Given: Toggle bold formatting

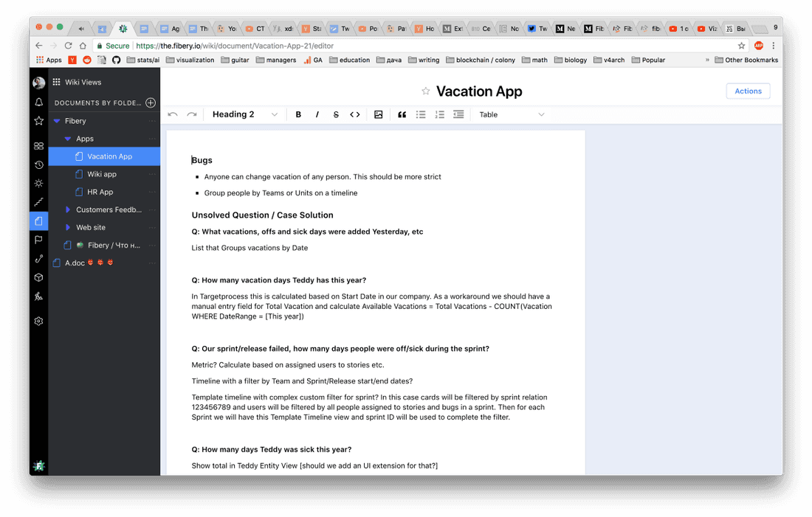Looking at the screenshot, I should click(x=298, y=114).
